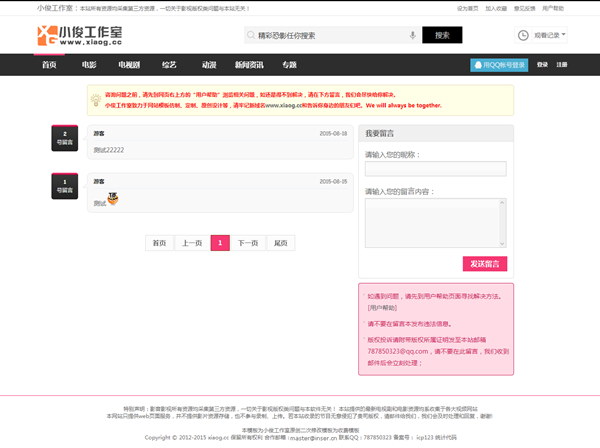
Task: Open the 专题 navigation menu item
Action: 290,65
